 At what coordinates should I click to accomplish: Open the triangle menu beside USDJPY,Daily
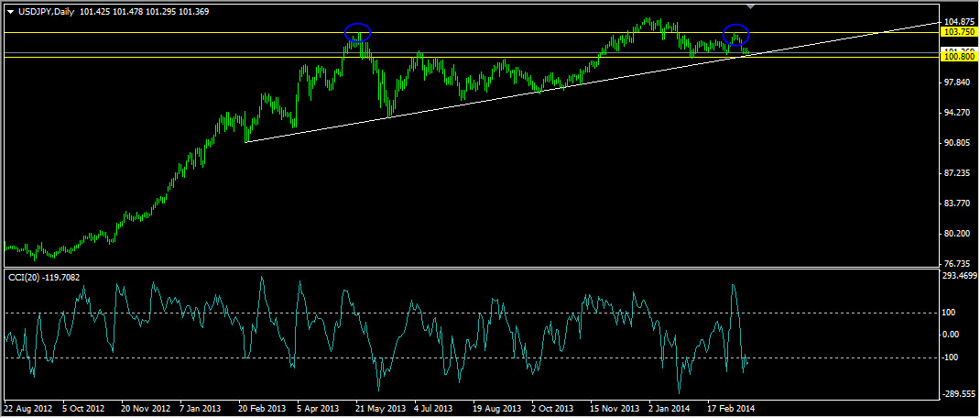tap(9, 11)
